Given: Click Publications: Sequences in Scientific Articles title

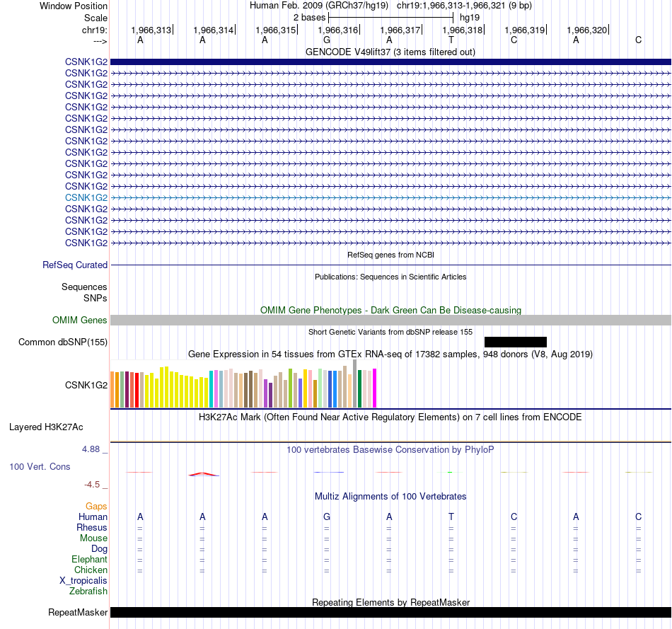Looking at the screenshot, I should pos(390,277).
